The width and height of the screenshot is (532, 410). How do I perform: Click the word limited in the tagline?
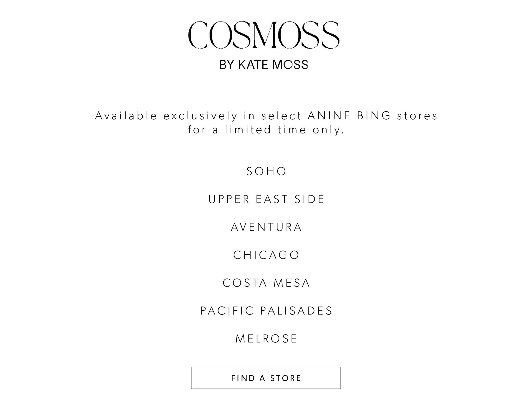(x=248, y=130)
